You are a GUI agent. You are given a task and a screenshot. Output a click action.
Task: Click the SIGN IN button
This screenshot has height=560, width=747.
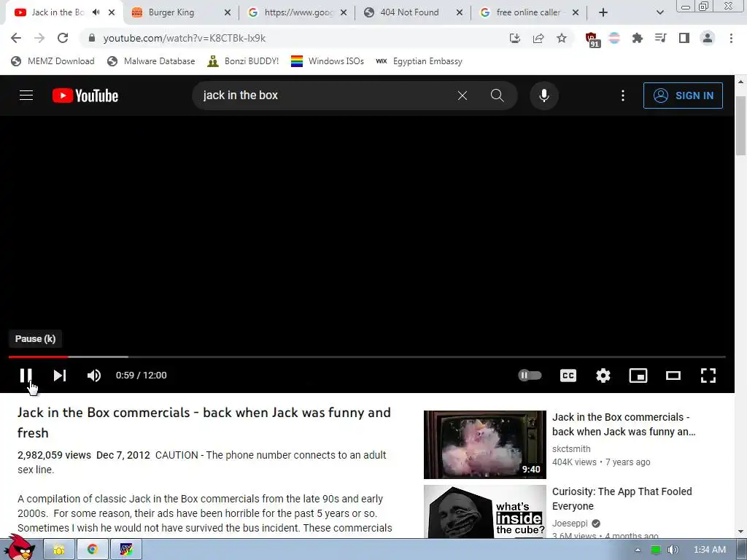pyautogui.click(x=683, y=96)
